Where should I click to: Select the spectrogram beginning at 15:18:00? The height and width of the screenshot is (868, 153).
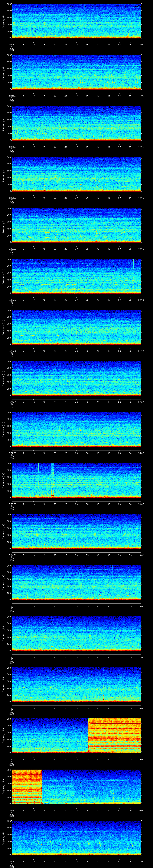tap(77, 225)
